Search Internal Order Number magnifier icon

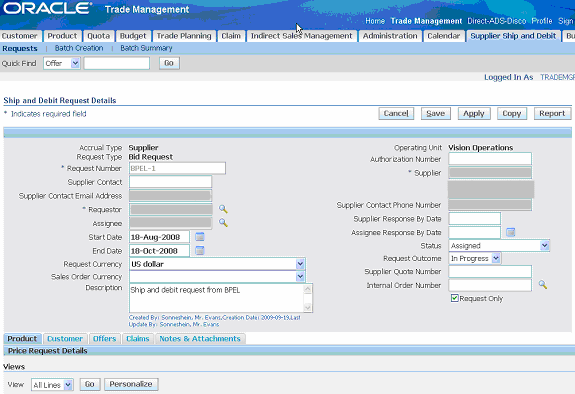[543, 285]
